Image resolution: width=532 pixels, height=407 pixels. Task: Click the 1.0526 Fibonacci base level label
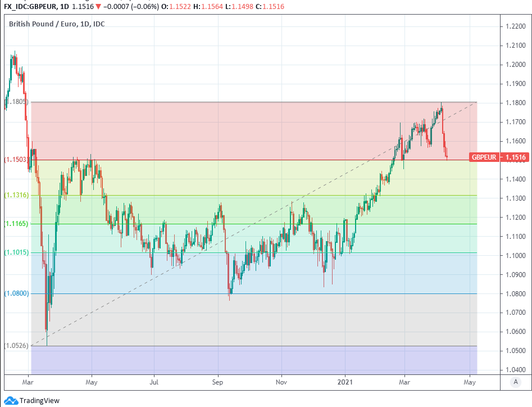tap(16, 346)
